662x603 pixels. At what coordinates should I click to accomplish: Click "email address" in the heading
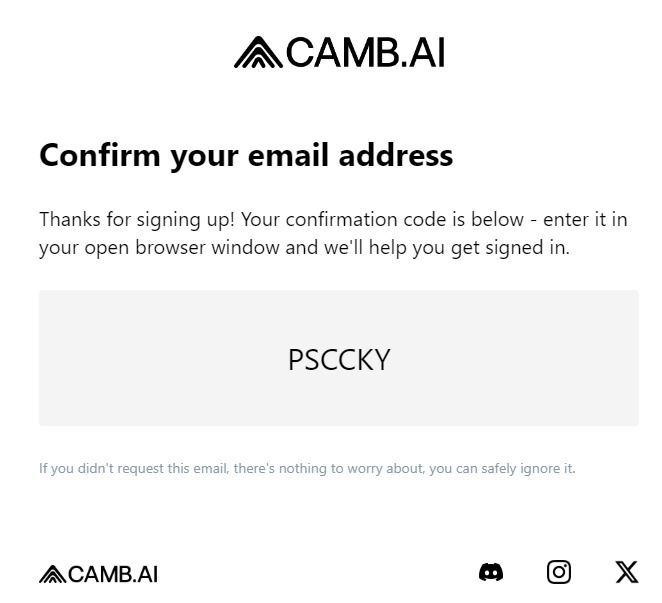click(x=362, y=156)
